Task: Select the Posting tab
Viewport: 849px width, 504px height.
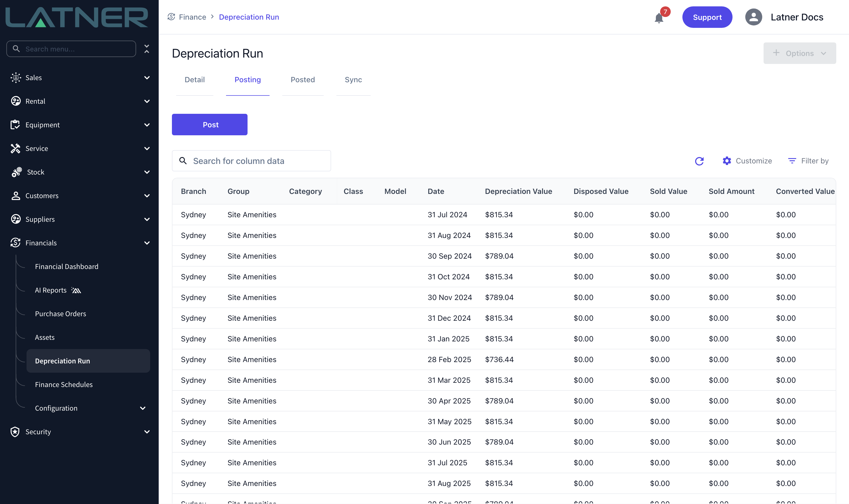Action: tap(248, 80)
